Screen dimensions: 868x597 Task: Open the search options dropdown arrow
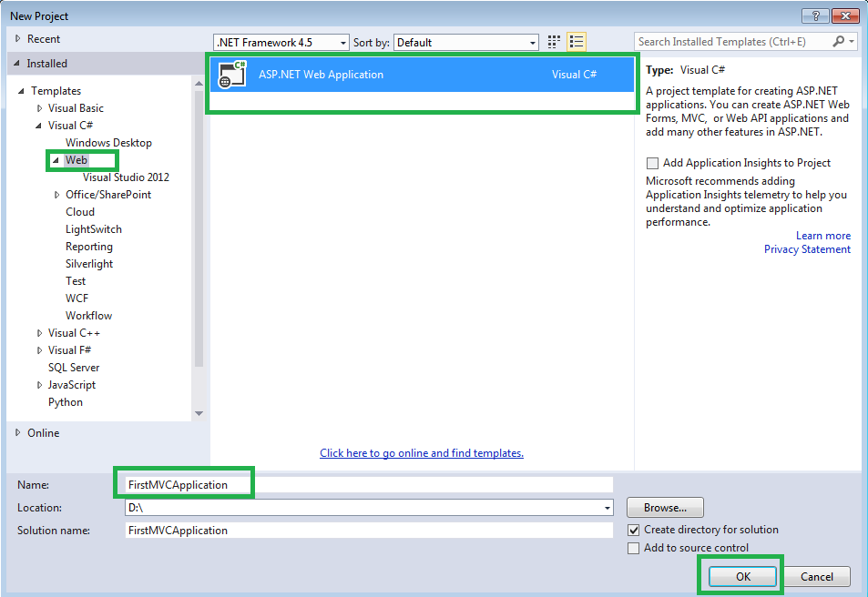pyautogui.click(x=852, y=42)
